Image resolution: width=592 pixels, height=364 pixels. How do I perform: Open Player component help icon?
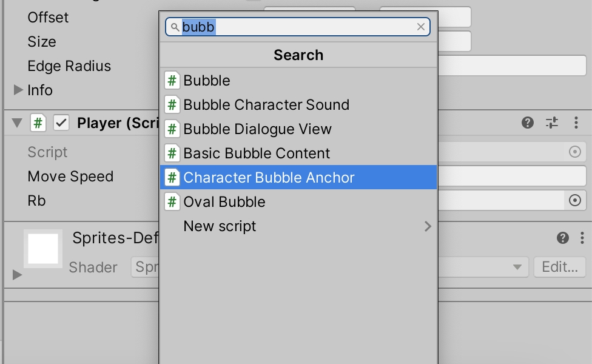click(x=528, y=123)
